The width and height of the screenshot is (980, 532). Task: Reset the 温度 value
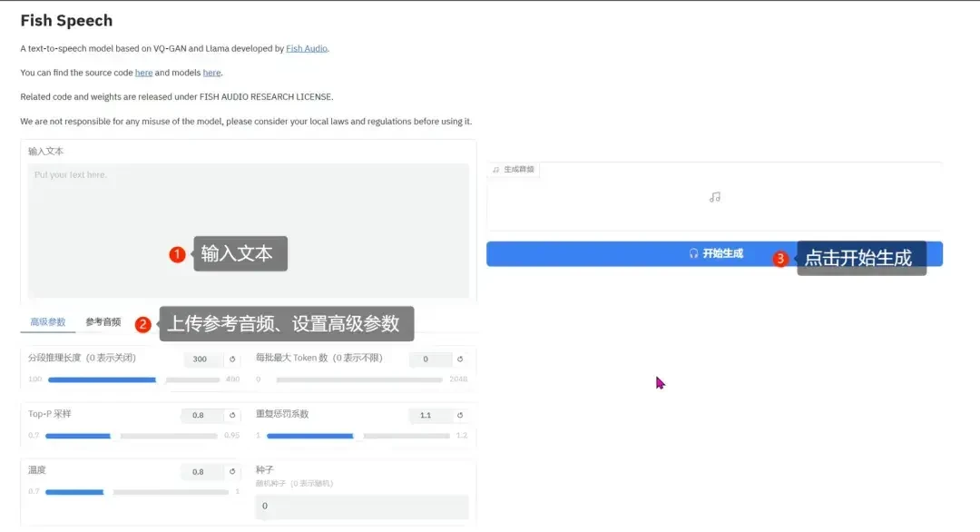pyautogui.click(x=232, y=472)
